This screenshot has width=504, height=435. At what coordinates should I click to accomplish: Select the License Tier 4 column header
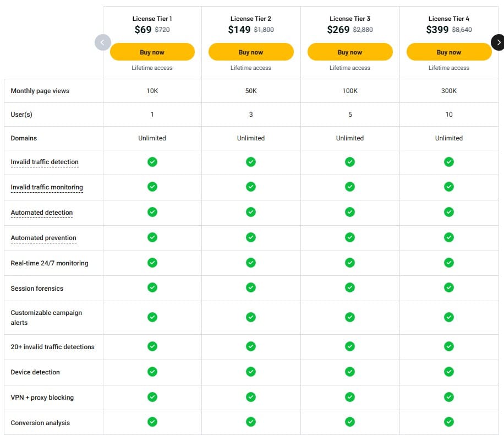(x=449, y=19)
